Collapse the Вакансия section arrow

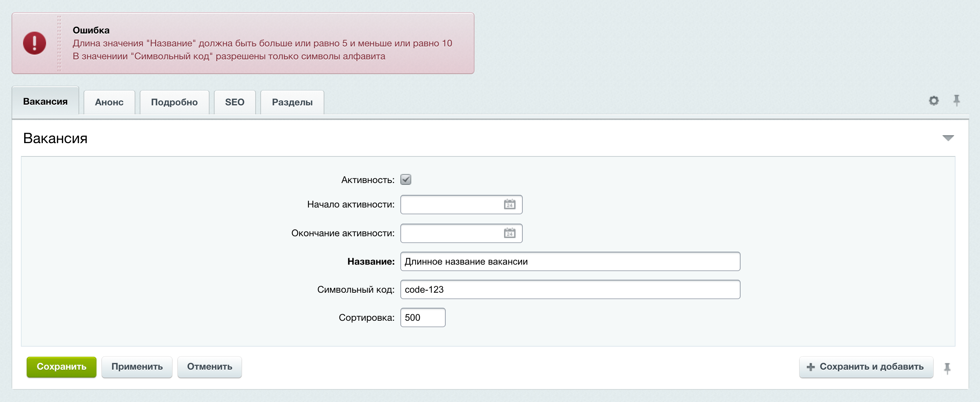pyautogui.click(x=948, y=138)
